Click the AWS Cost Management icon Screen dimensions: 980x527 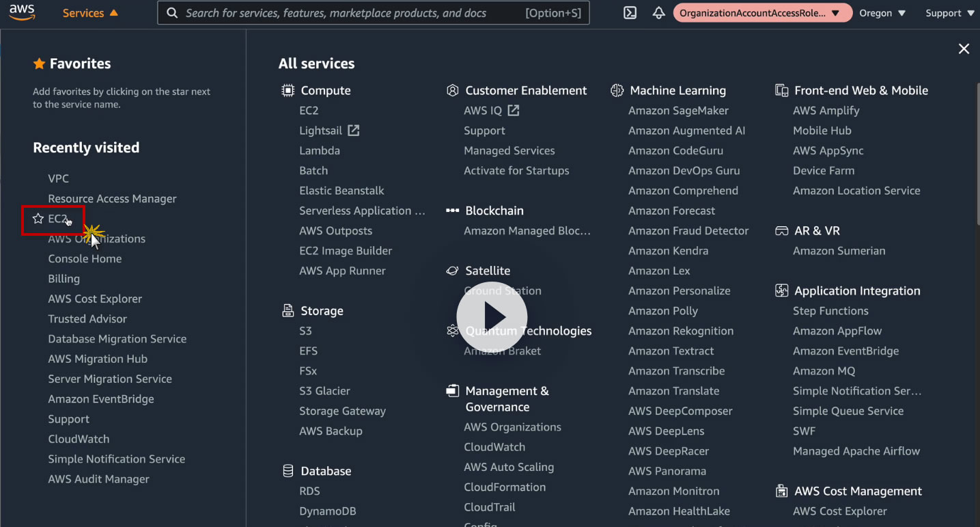click(782, 491)
